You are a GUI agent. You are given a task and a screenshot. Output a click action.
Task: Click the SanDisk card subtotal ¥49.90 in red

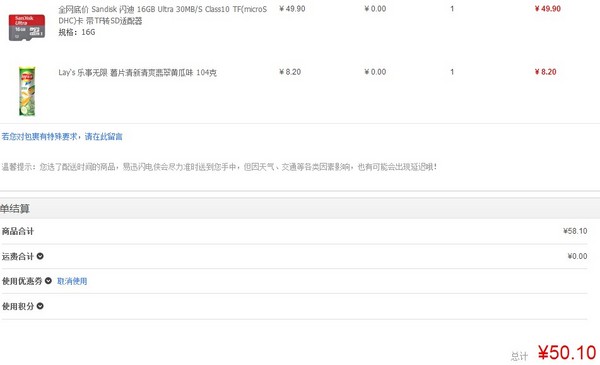[548, 9]
